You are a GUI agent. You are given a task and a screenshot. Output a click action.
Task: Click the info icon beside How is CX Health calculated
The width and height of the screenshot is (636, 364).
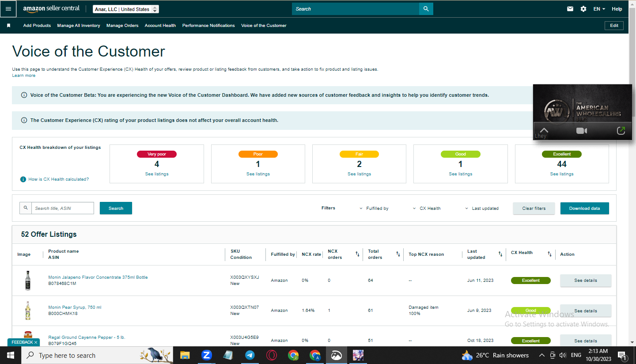tap(23, 179)
